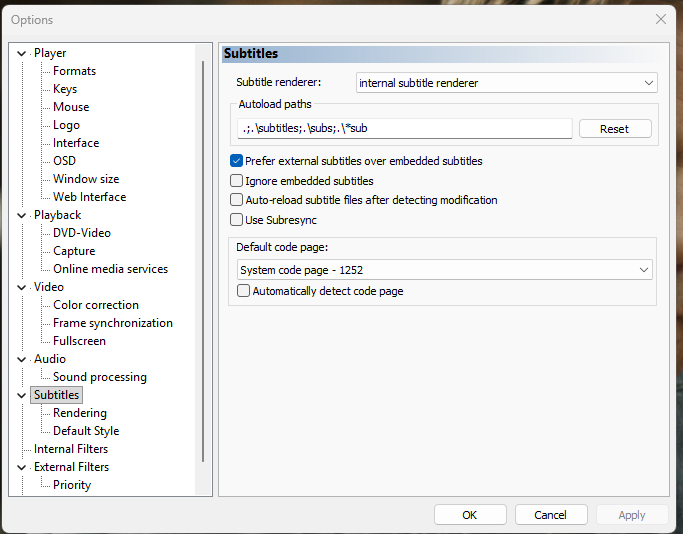Open the Window size settings page
Viewport: 683px width, 534px height.
point(86,179)
